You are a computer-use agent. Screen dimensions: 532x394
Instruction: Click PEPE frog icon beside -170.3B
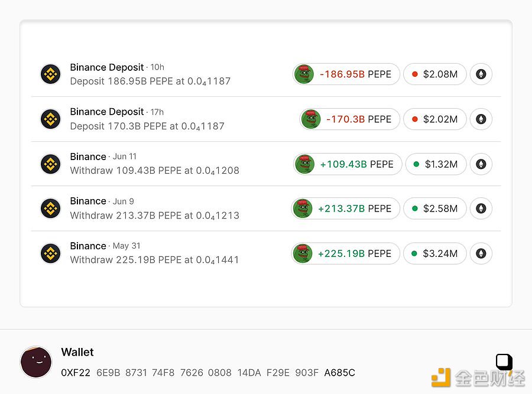(x=311, y=119)
